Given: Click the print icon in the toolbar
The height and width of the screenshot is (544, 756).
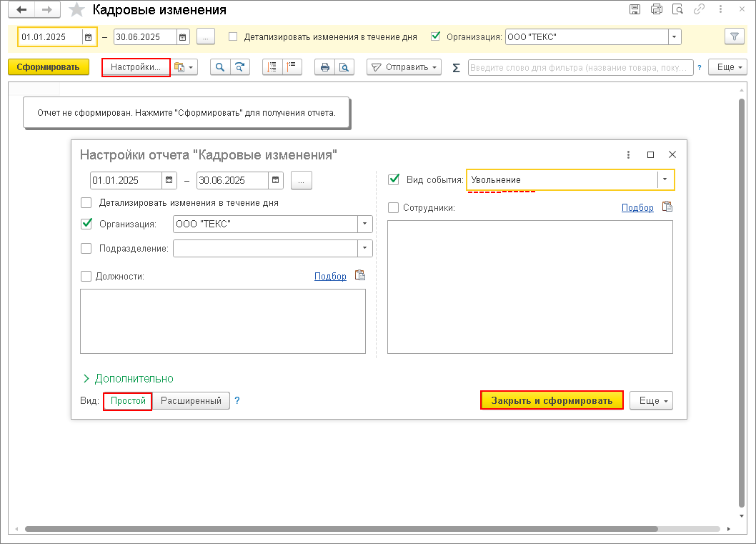Looking at the screenshot, I should [325, 67].
